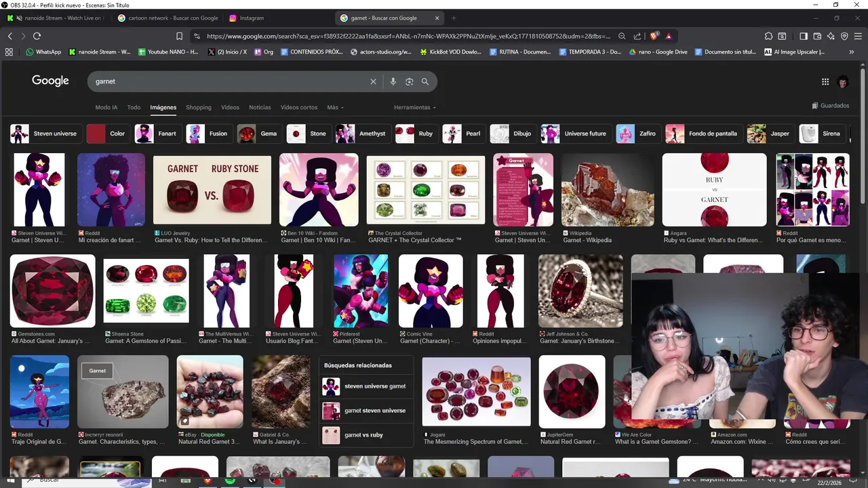
Task: Click the Google logo
Action: point(50,81)
